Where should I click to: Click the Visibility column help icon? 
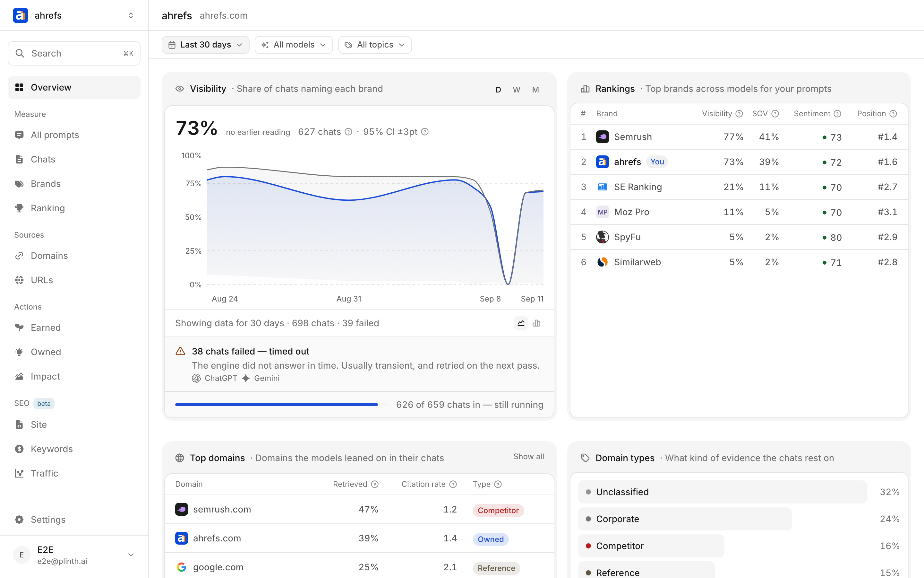click(x=739, y=114)
